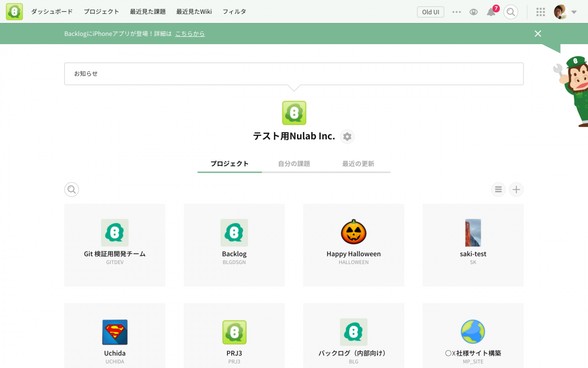Click the バックログ（内部向け）project name
This screenshot has height=368, width=588.
pyautogui.click(x=354, y=353)
